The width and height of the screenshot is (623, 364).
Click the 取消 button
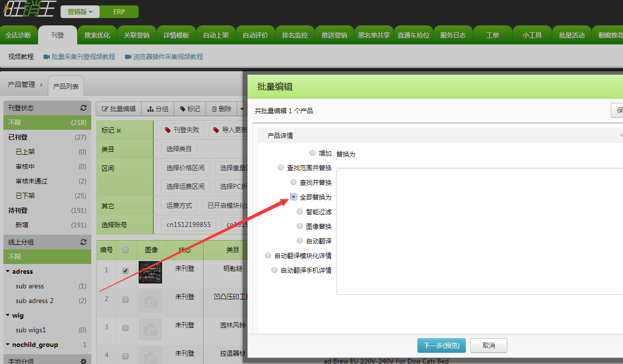tap(489, 345)
